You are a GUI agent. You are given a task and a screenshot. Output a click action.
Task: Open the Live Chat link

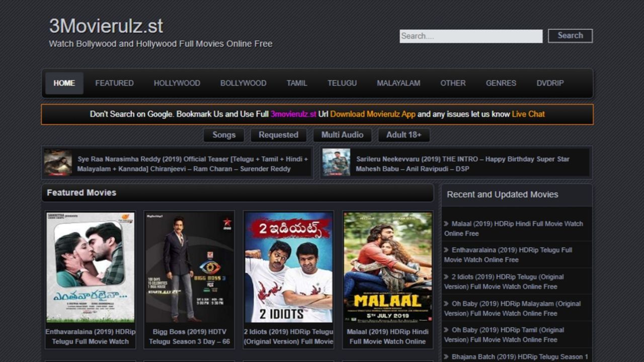528,114
